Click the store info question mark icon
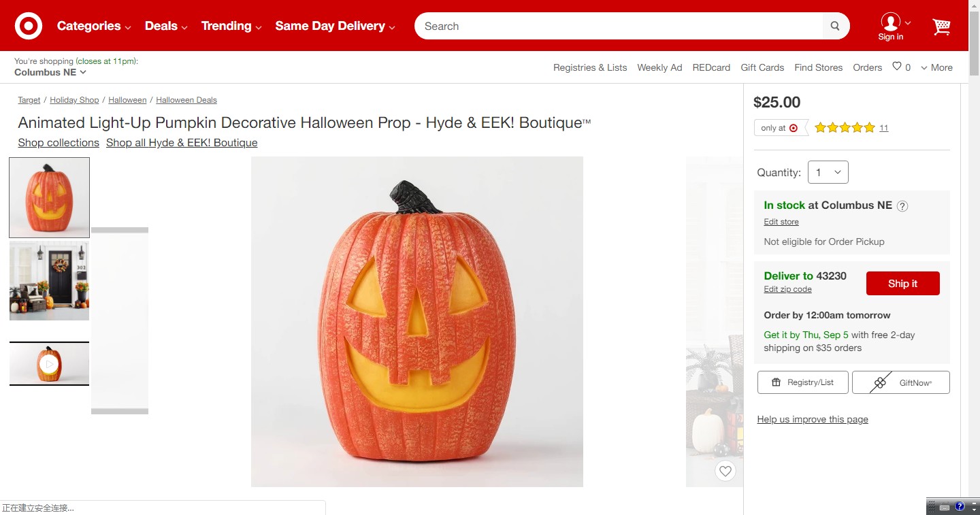980x515 pixels. pos(902,206)
